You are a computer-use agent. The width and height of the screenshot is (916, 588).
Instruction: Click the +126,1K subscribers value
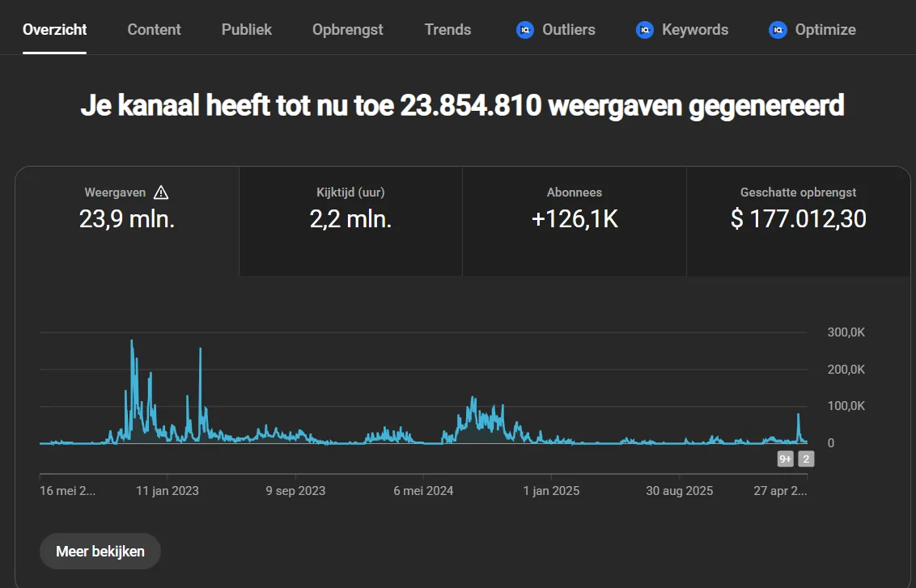pyautogui.click(x=575, y=219)
